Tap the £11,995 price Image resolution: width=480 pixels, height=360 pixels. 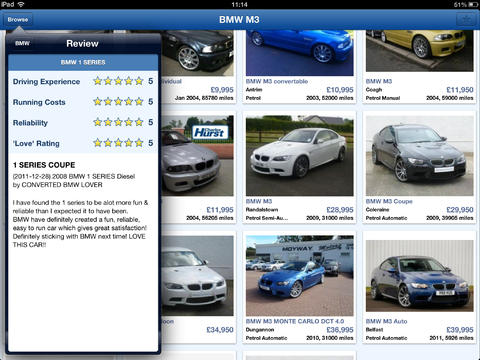220,210
